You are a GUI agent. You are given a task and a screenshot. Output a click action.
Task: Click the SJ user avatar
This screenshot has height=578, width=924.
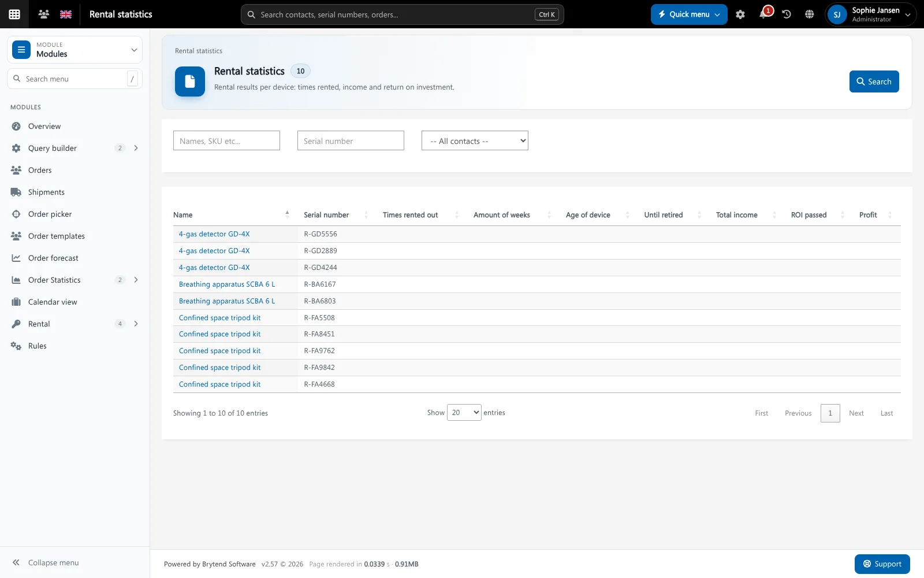click(837, 14)
